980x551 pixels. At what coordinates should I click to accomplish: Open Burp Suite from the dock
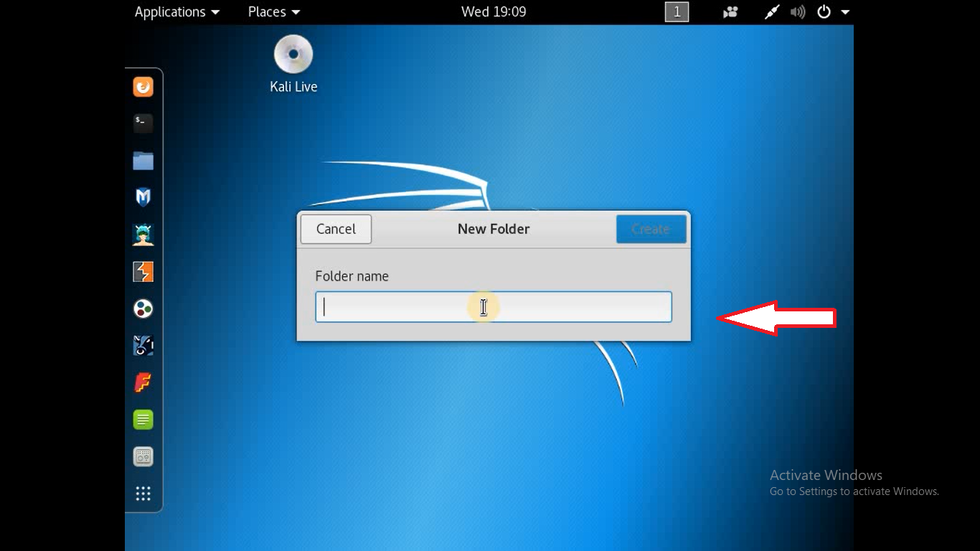(143, 272)
